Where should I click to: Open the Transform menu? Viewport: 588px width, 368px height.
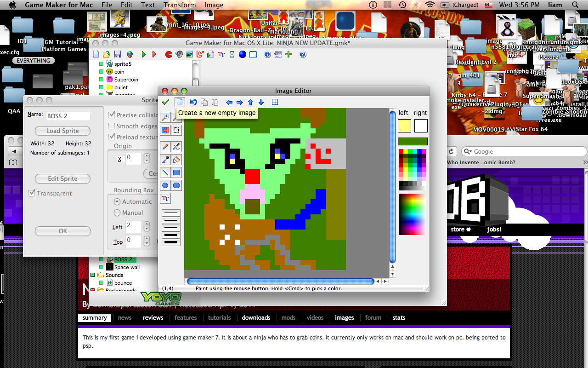(x=180, y=5)
